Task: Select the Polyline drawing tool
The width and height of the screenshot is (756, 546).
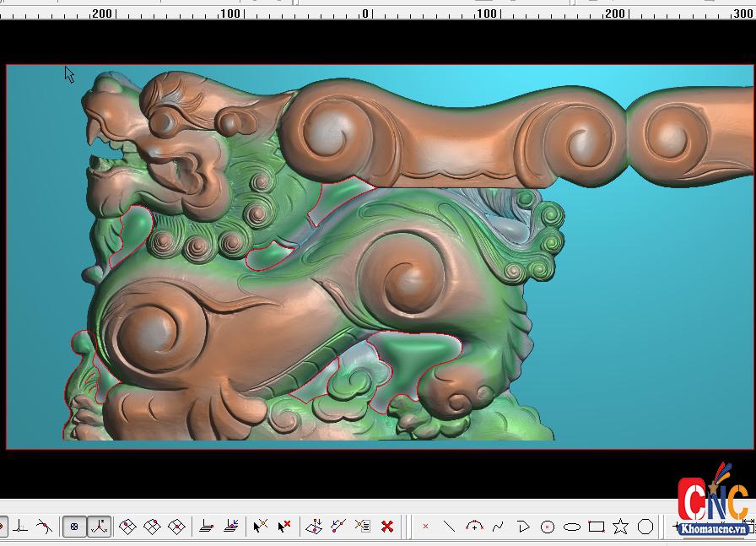Action: pos(523,527)
